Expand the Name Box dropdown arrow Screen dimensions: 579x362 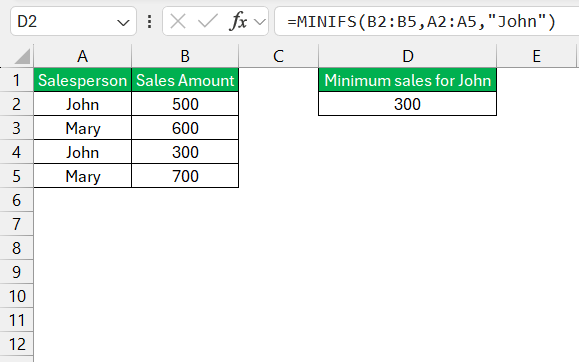click(x=123, y=23)
